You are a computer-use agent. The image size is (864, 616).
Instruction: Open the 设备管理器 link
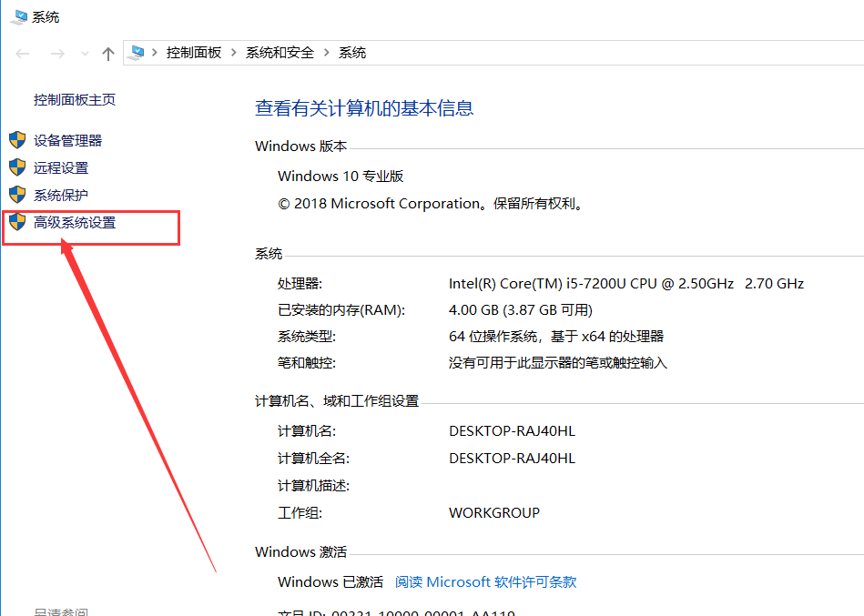pyautogui.click(x=67, y=140)
